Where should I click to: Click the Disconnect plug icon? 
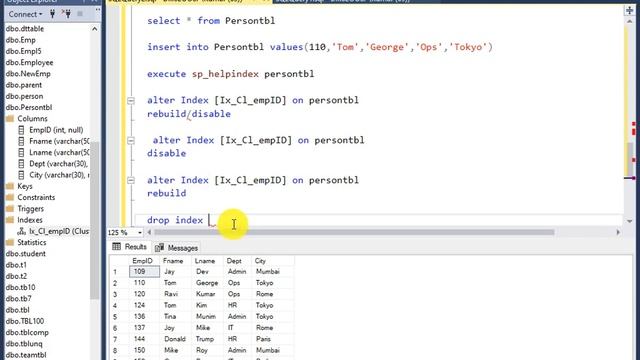pyautogui.click(x=66, y=14)
